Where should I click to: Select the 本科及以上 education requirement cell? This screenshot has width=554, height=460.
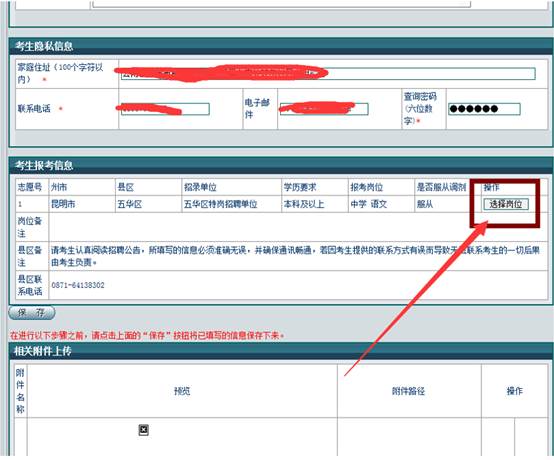point(315,204)
